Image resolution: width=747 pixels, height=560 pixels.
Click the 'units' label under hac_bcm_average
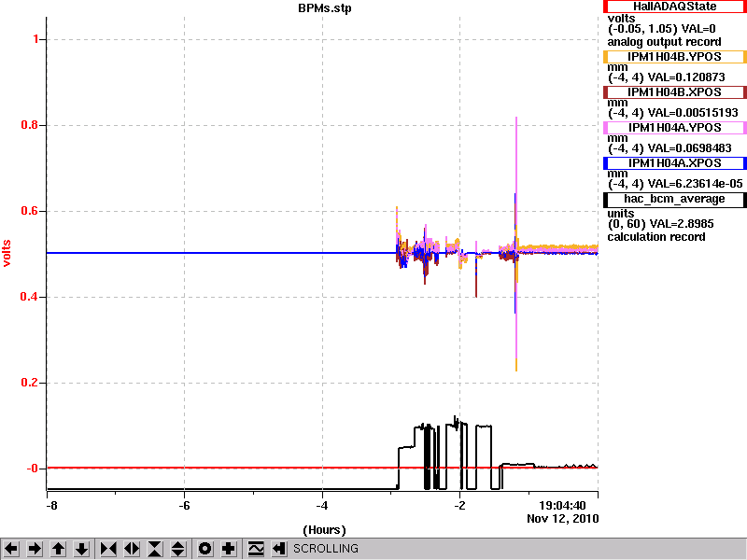point(620,214)
